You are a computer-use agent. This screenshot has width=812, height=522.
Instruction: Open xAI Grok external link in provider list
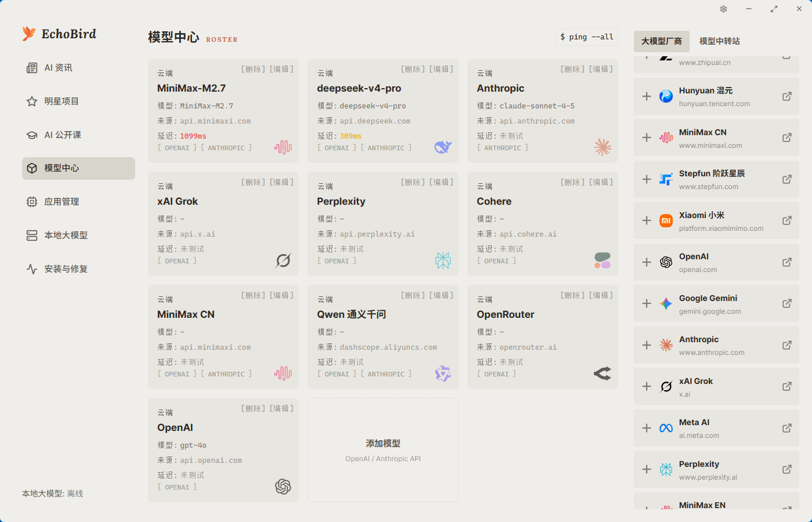click(787, 386)
